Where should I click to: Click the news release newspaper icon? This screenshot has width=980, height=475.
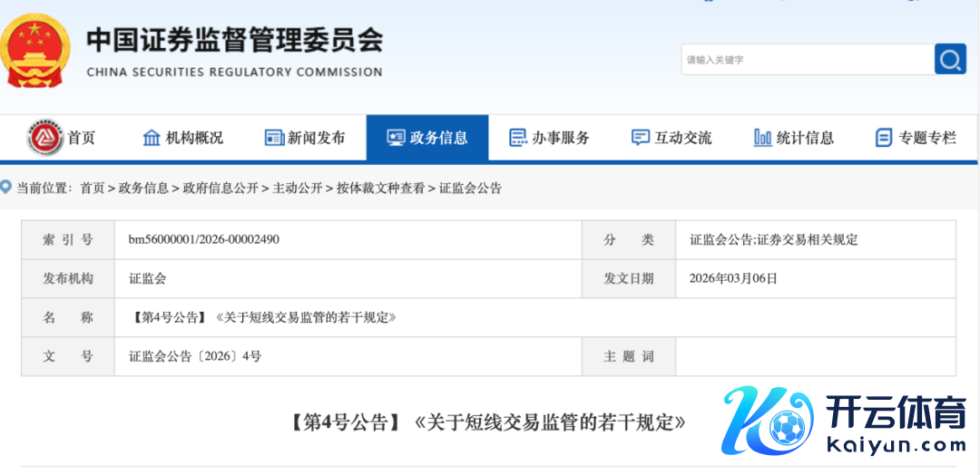pyautogui.click(x=274, y=138)
